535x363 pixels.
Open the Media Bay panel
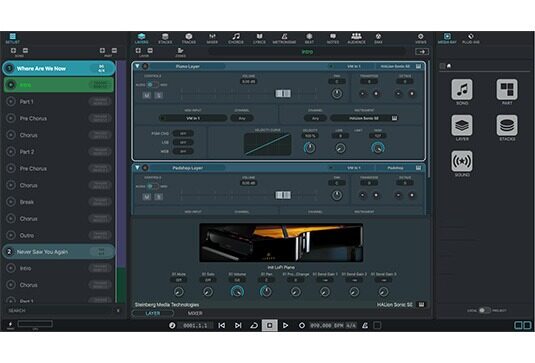447,38
